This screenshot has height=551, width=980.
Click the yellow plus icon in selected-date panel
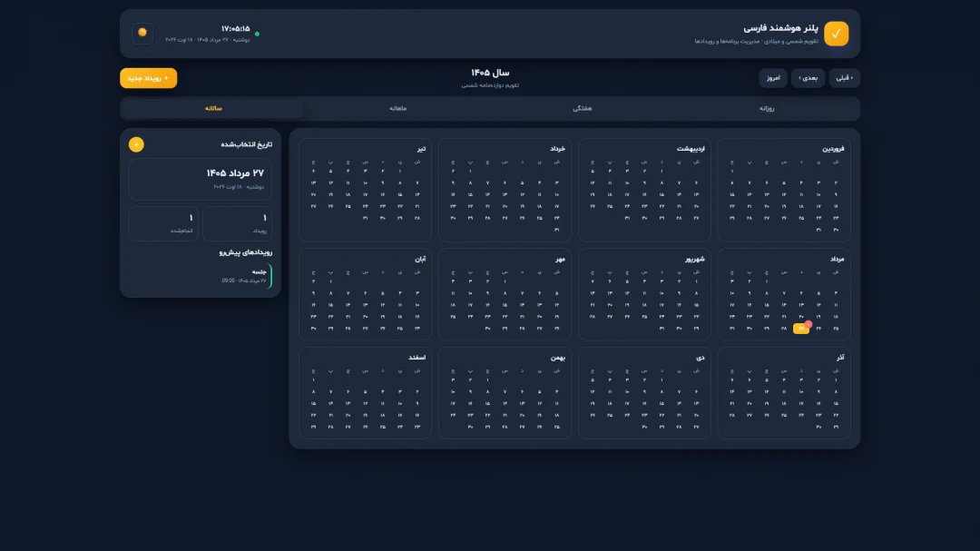136,144
